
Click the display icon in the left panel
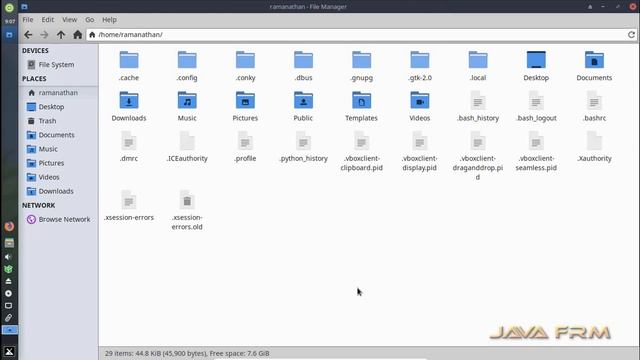(9, 306)
